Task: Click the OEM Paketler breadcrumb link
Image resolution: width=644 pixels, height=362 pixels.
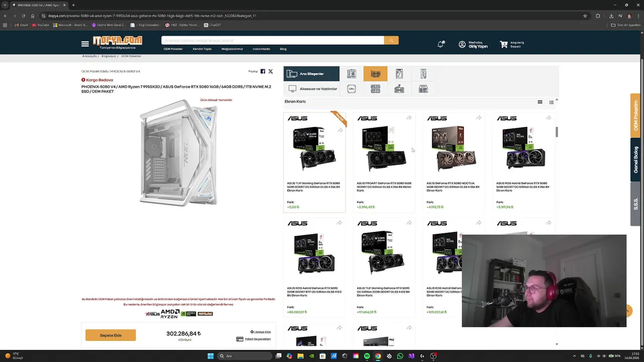Action: 131,56
